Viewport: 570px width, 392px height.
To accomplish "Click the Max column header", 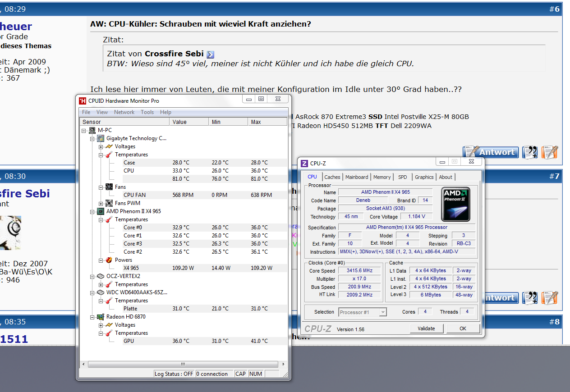I will click(267, 122).
